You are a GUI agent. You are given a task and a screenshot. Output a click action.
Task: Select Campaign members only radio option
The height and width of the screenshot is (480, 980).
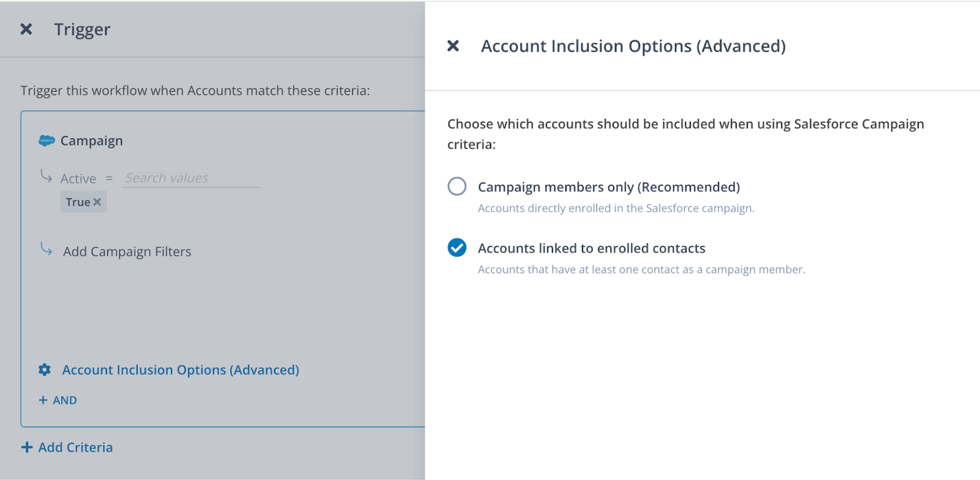(x=457, y=186)
